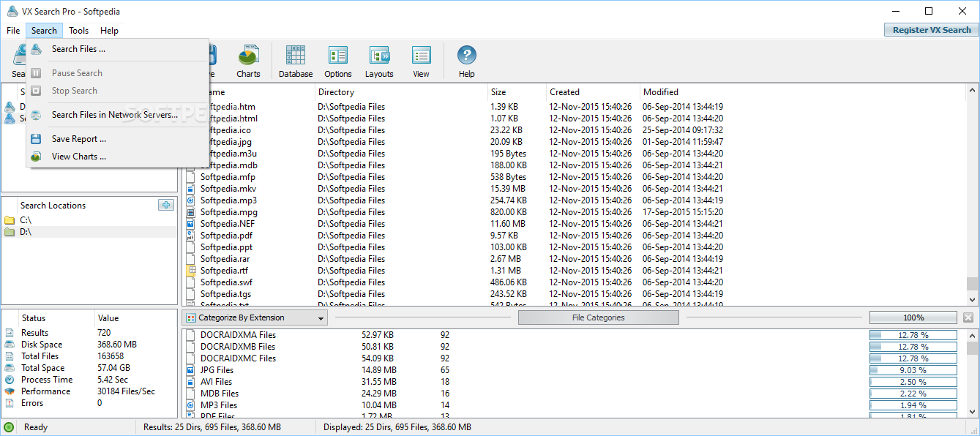Click the Value column header
980x436 pixels.
pyautogui.click(x=136, y=318)
